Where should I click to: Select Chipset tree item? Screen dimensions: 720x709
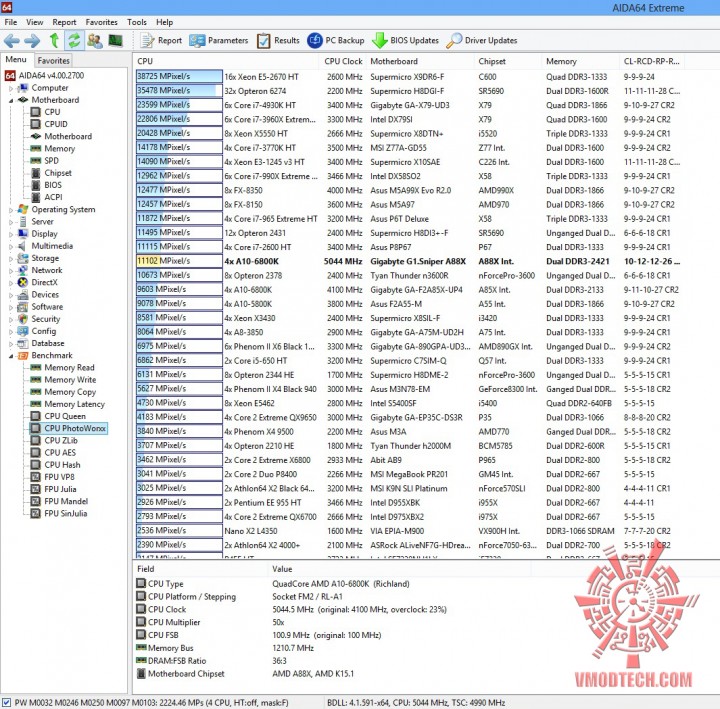51,173
